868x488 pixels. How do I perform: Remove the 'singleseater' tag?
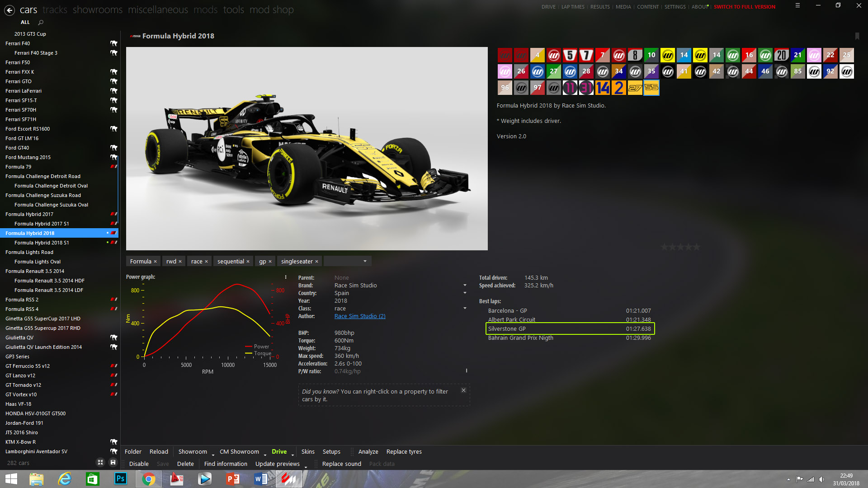pyautogui.click(x=316, y=262)
